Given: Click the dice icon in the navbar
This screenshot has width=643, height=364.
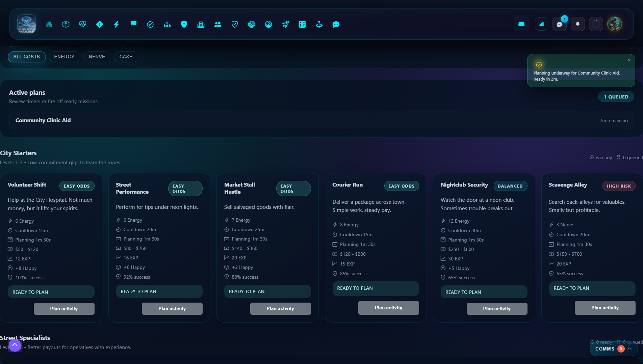Looking at the screenshot, I should (x=302, y=24).
